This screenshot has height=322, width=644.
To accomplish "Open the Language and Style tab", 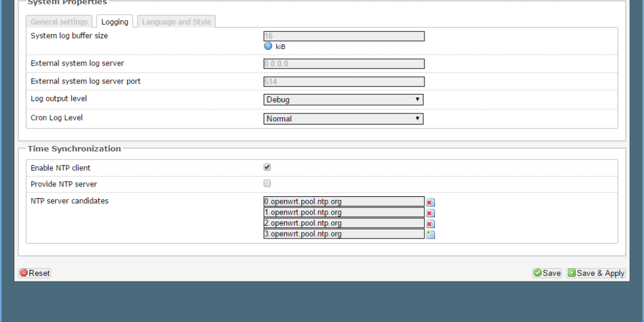I will (176, 22).
